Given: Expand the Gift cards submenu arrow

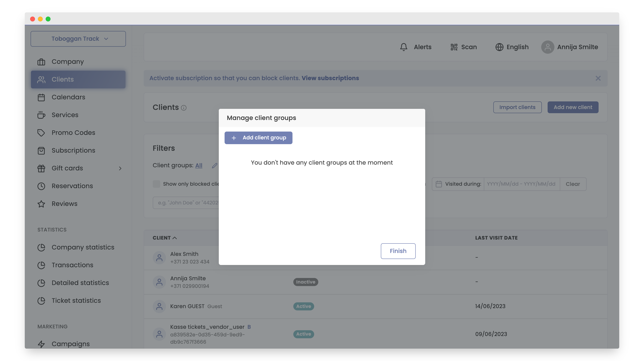Looking at the screenshot, I should pyautogui.click(x=120, y=168).
